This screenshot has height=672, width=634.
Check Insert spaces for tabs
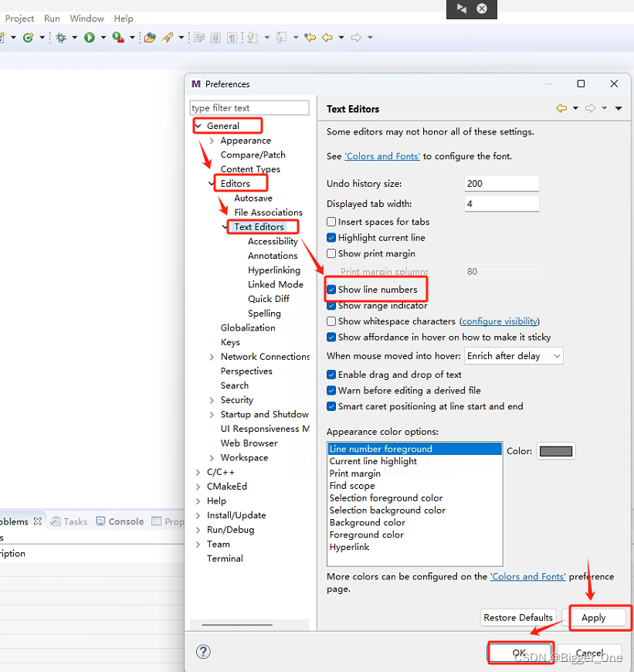331,222
